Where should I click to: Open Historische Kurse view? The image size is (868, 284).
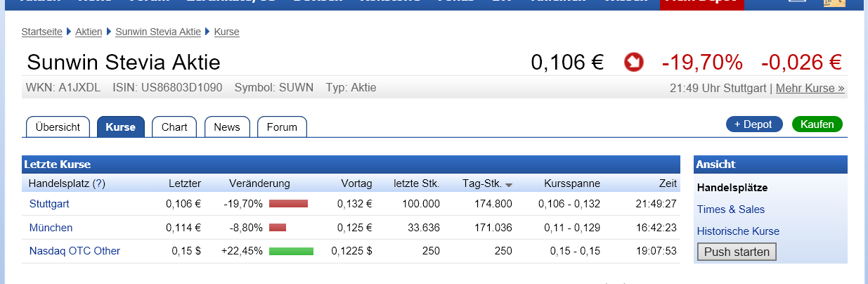[x=738, y=231]
